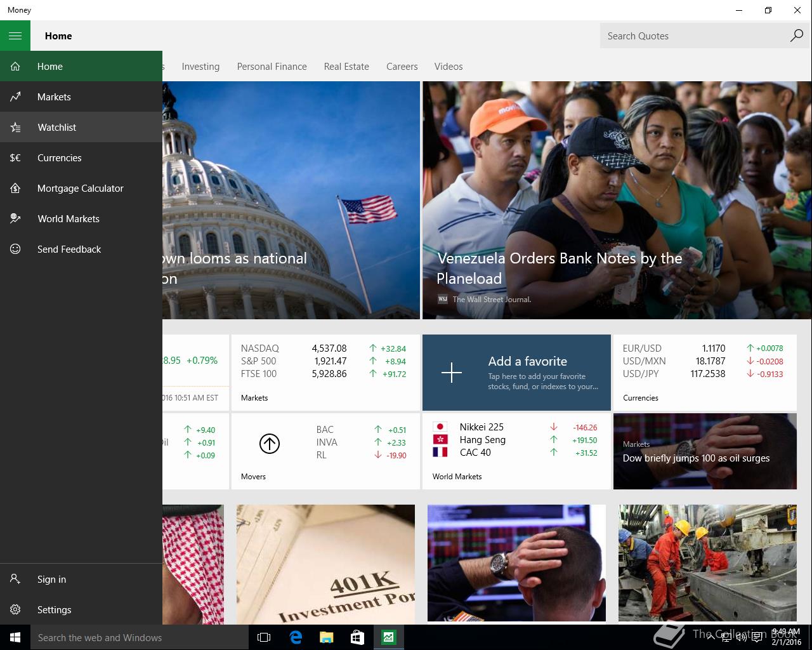This screenshot has height=650, width=812.
Task: Click the NASDAQ quote row
Action: pos(324,348)
